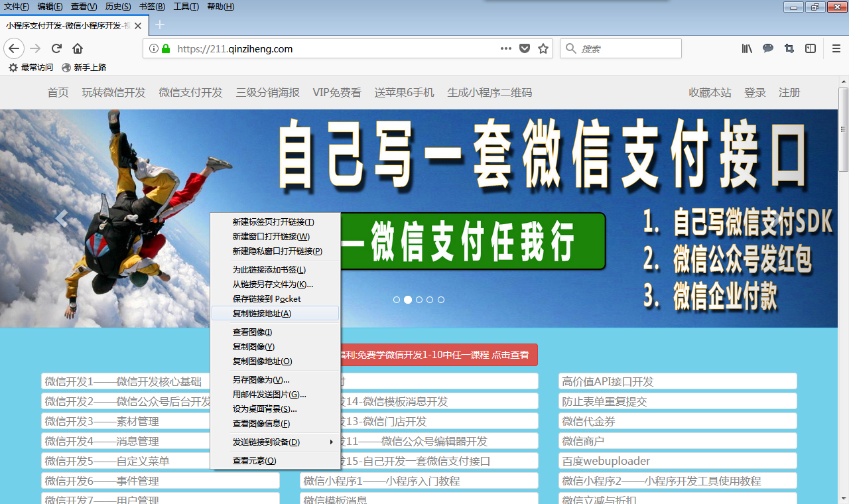Select the third carousel indicator dot

point(419,300)
